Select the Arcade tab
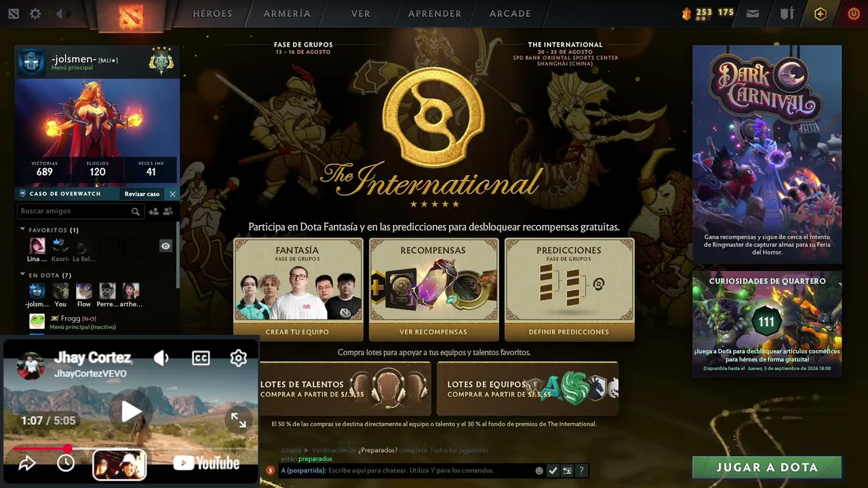The image size is (868, 488). point(510,14)
